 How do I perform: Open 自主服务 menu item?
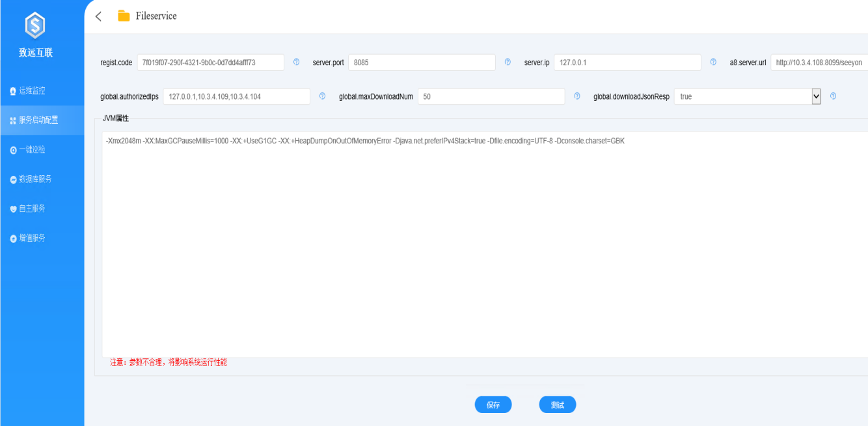[x=42, y=208]
